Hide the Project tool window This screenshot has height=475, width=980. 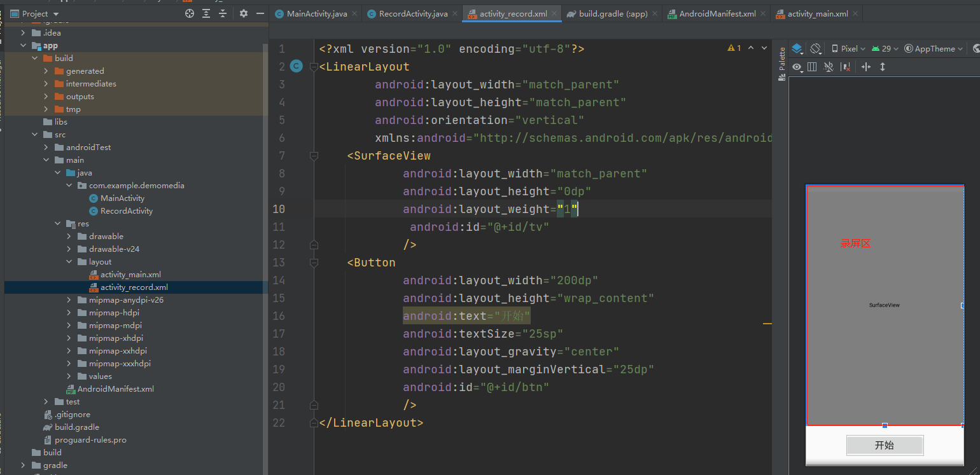tap(260, 13)
